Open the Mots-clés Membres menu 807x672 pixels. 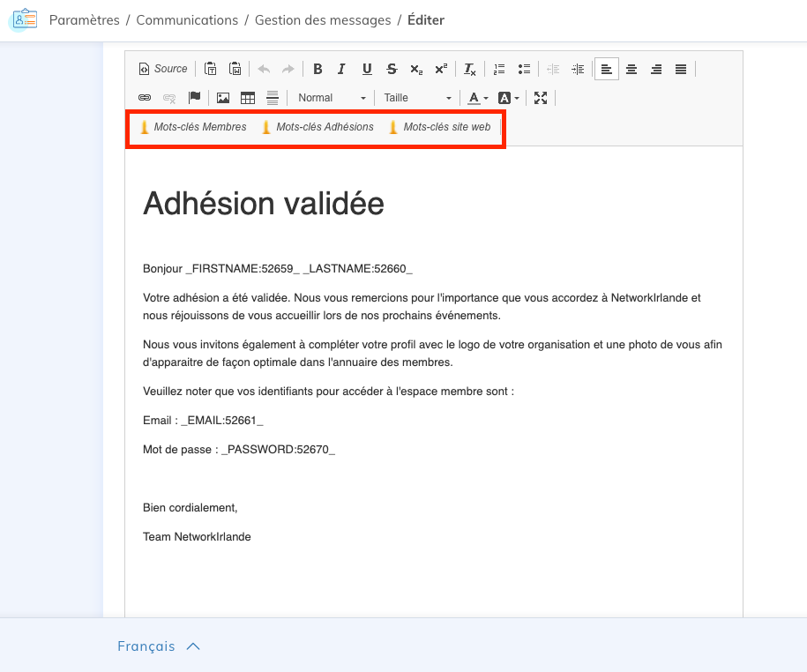pyautogui.click(x=193, y=127)
